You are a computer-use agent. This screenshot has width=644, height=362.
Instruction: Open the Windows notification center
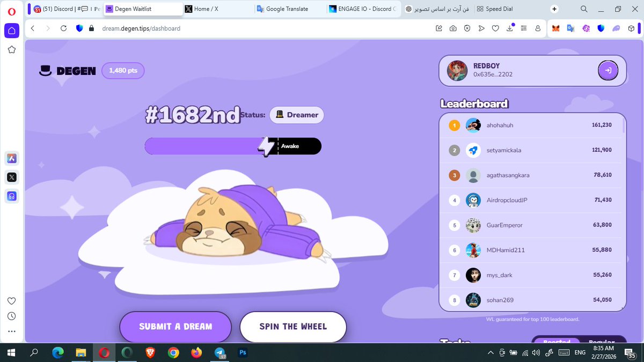pos(631,353)
